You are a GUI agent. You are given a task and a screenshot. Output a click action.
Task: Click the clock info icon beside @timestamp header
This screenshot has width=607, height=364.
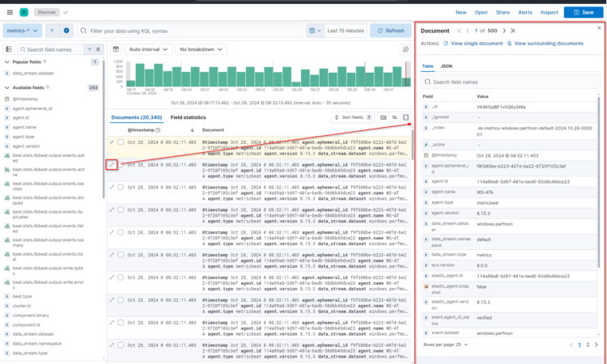(x=158, y=130)
